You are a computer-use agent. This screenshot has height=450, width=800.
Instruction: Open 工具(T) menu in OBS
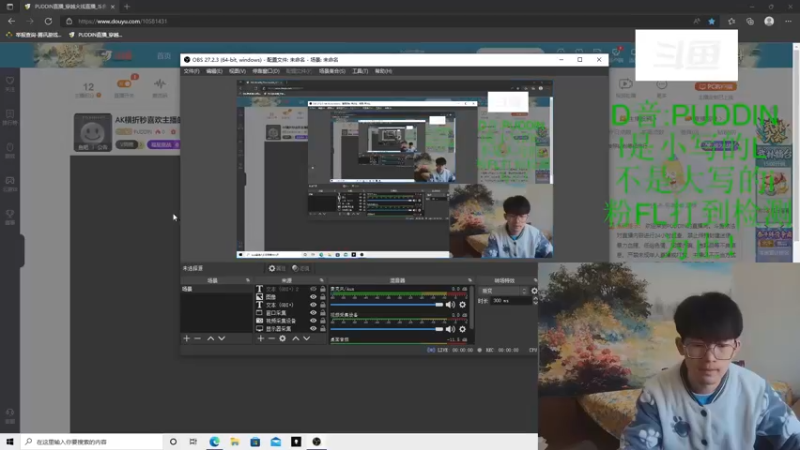click(x=360, y=71)
